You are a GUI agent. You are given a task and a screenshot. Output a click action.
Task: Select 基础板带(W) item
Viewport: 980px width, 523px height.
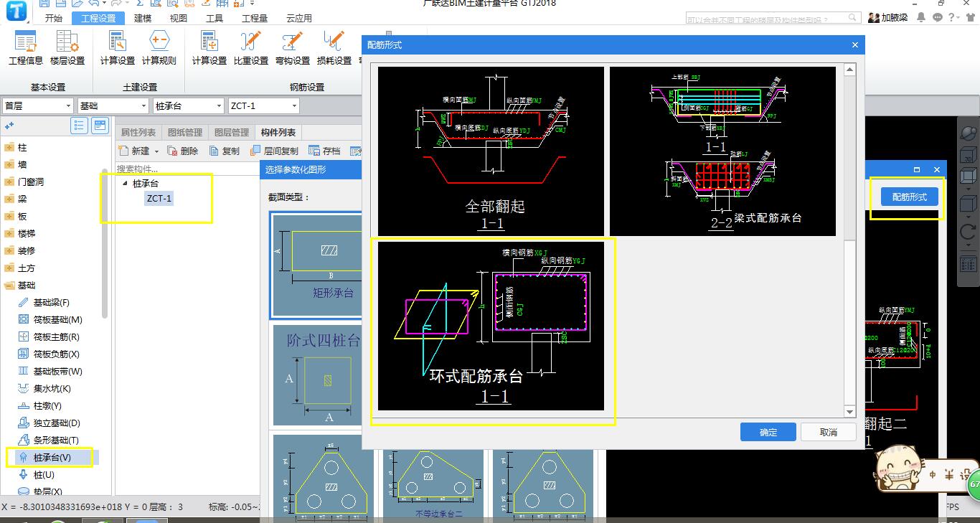pos(57,372)
